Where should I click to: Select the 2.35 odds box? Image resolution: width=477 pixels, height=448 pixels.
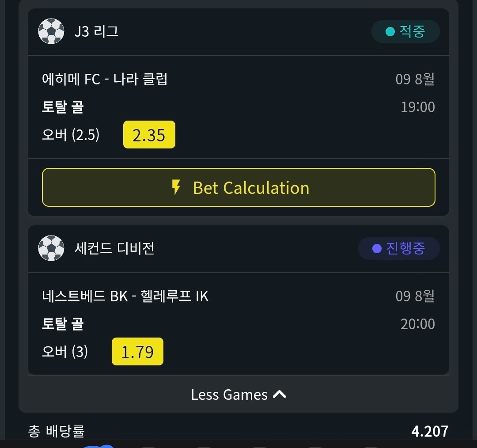pos(149,134)
